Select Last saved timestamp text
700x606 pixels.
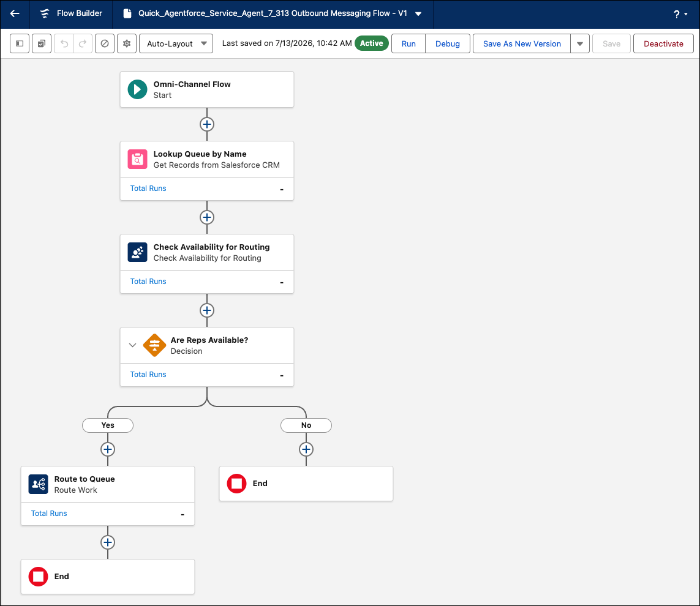tap(287, 43)
